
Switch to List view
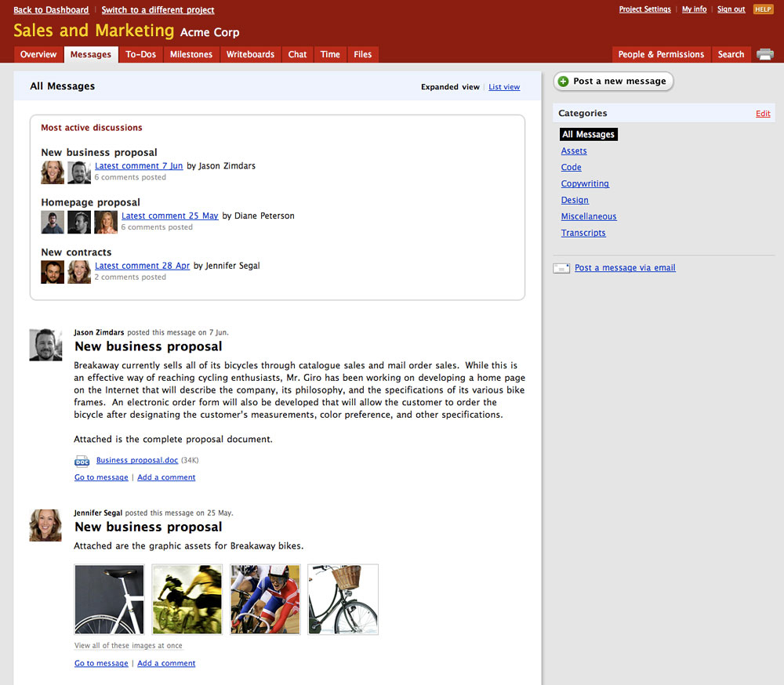pos(504,87)
